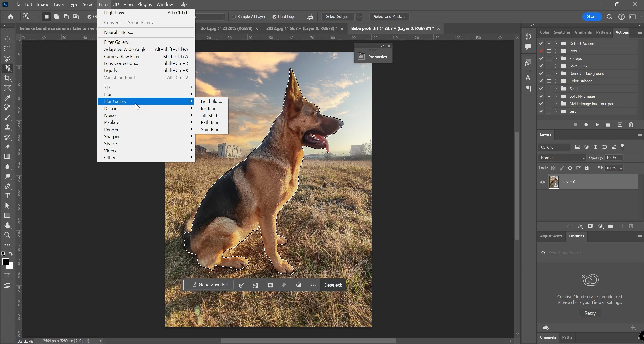644x344 pixels.
Task: Click the black foreground color swatch
Action: (x=5, y=262)
